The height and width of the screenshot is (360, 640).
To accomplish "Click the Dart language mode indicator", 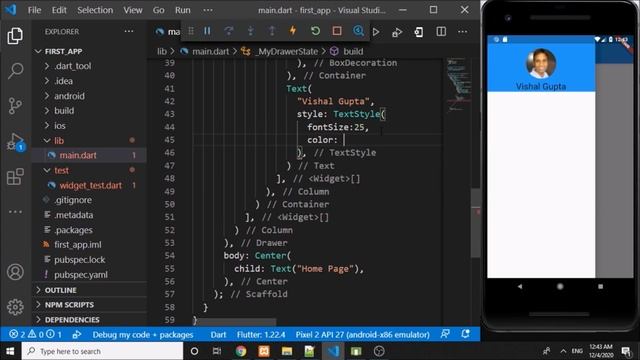I will (x=218, y=335).
